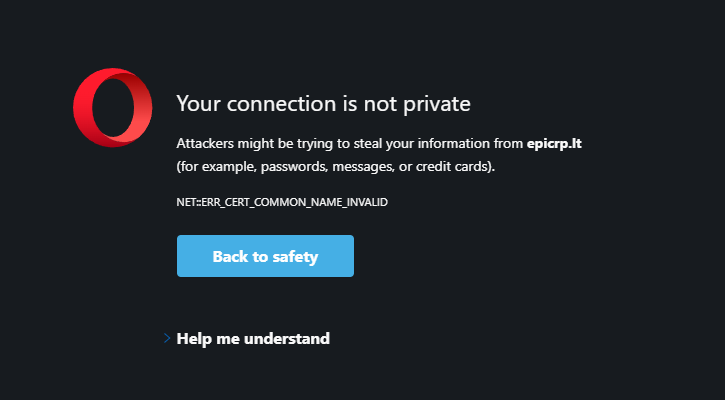This screenshot has width=725, height=400.
Task: Click the NET::ERR_CERT_COMMON_NAME_INVALID error code
Action: (282, 202)
